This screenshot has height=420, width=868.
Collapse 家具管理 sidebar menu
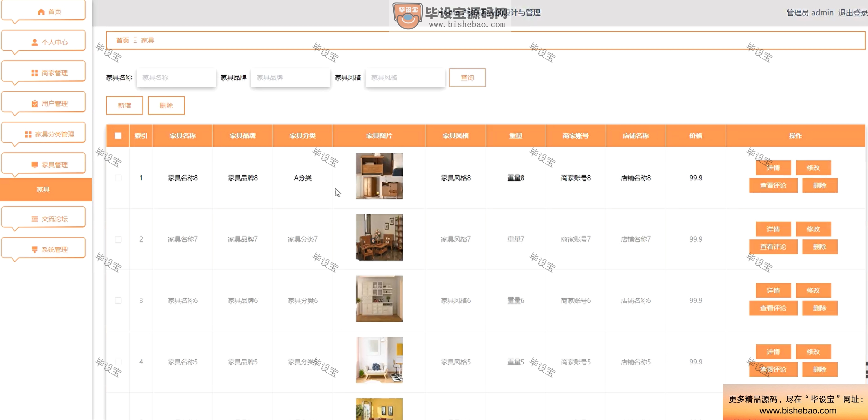tap(44, 163)
